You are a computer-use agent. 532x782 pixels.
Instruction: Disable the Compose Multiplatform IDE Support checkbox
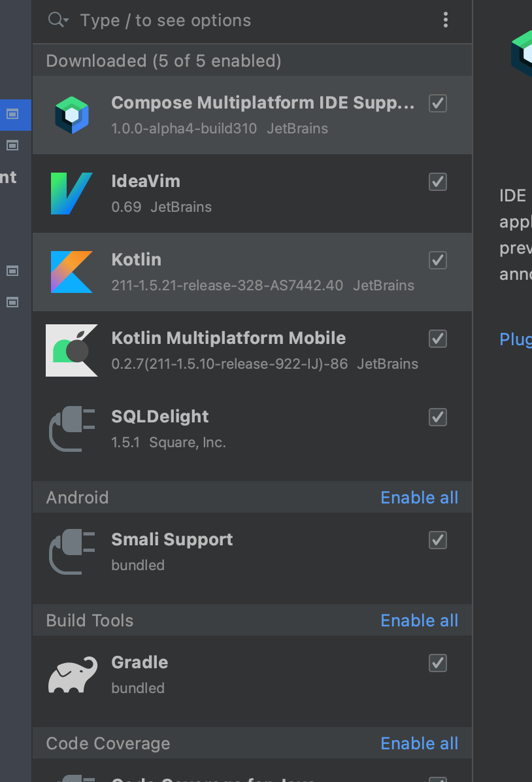coord(438,103)
